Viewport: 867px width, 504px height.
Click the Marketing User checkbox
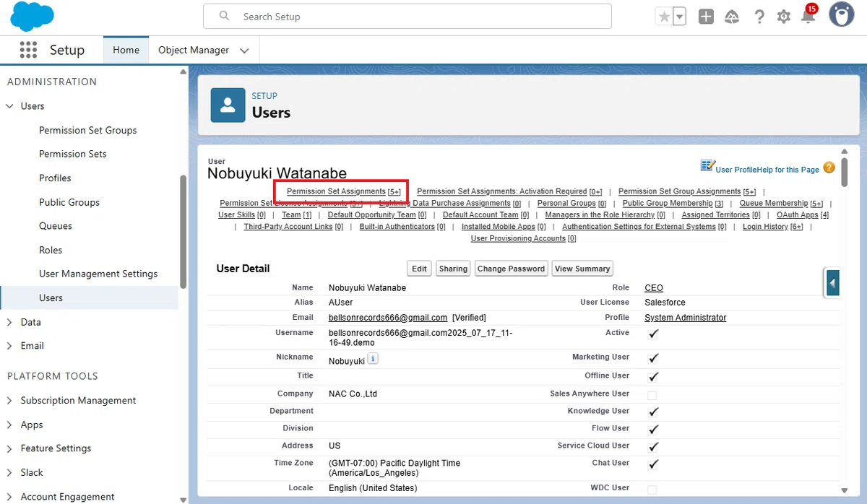click(x=653, y=358)
